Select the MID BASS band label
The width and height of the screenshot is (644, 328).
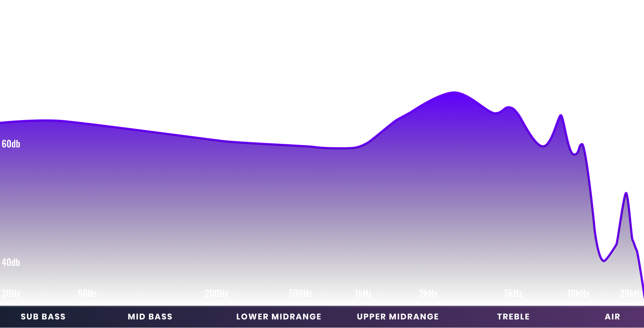click(150, 317)
